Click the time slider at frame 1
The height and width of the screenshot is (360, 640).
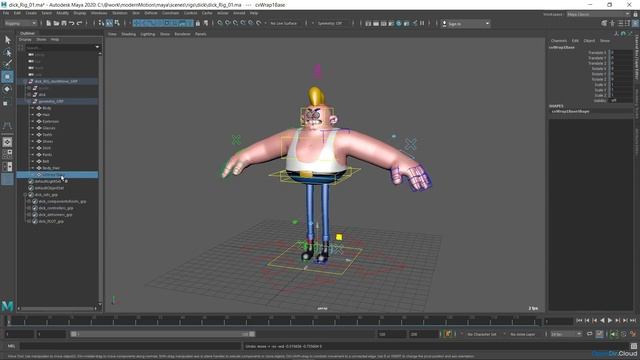click(x=8, y=321)
